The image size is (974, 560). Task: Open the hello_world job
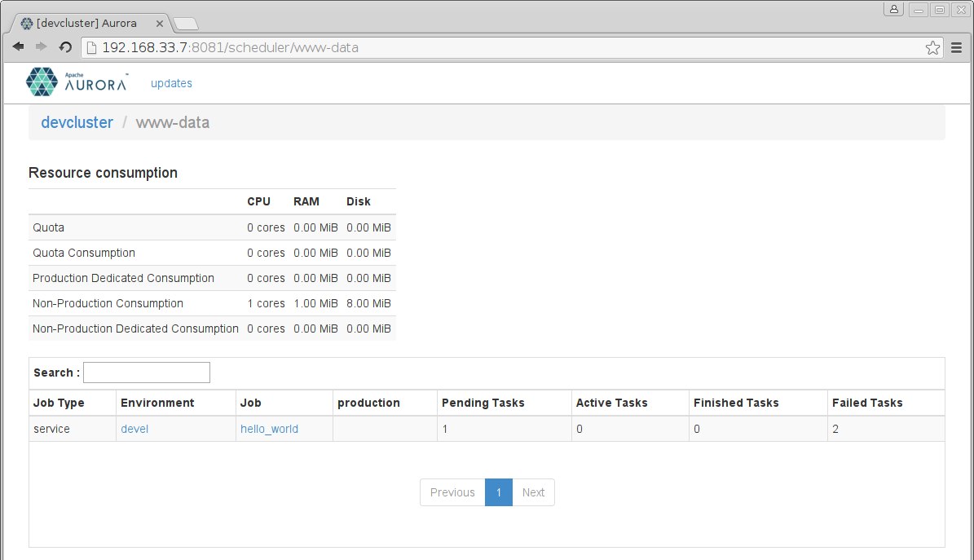tap(269, 429)
